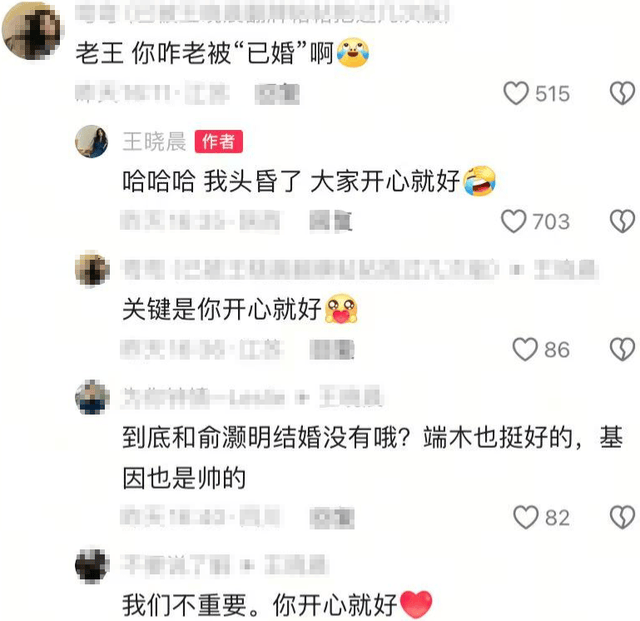Like the comment with 86 likes

(525, 349)
